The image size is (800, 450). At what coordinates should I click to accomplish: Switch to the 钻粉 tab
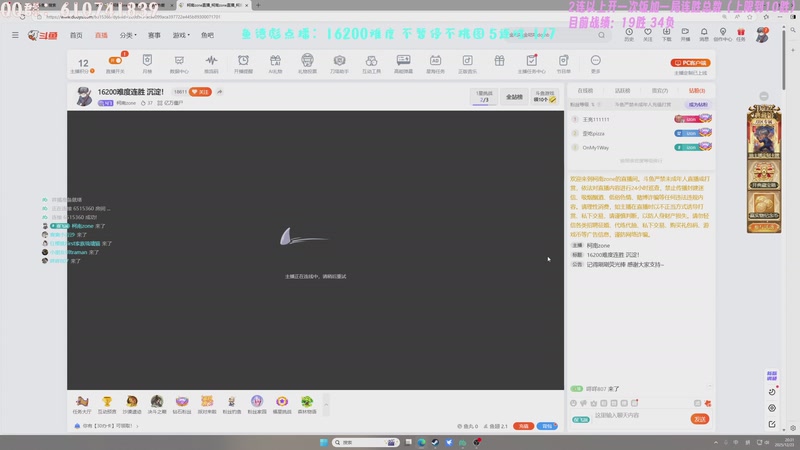pos(696,91)
